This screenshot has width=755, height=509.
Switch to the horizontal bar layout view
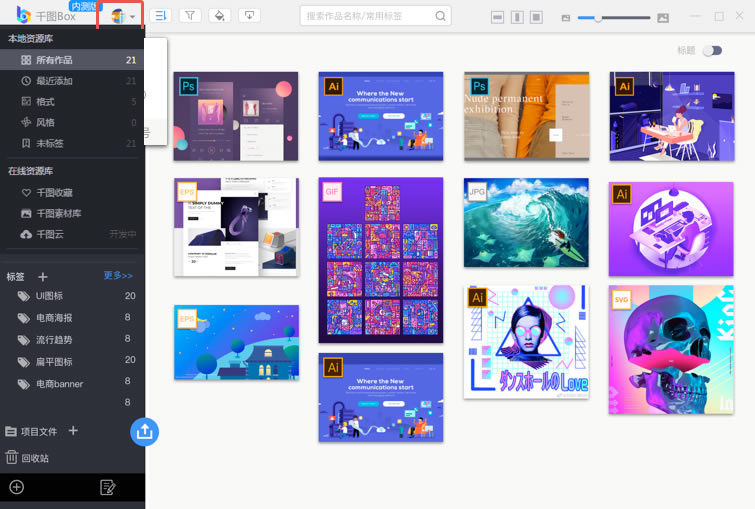pyautogui.click(x=497, y=18)
